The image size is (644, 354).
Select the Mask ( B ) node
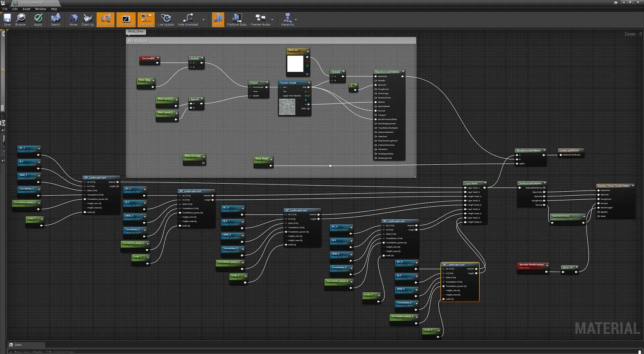(x=570, y=269)
